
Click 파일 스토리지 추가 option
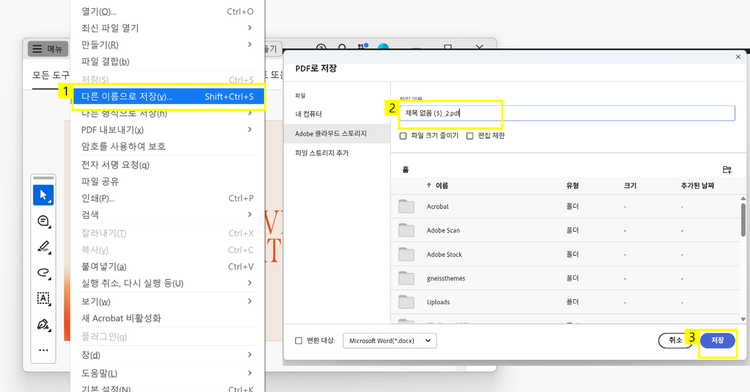coord(337,153)
